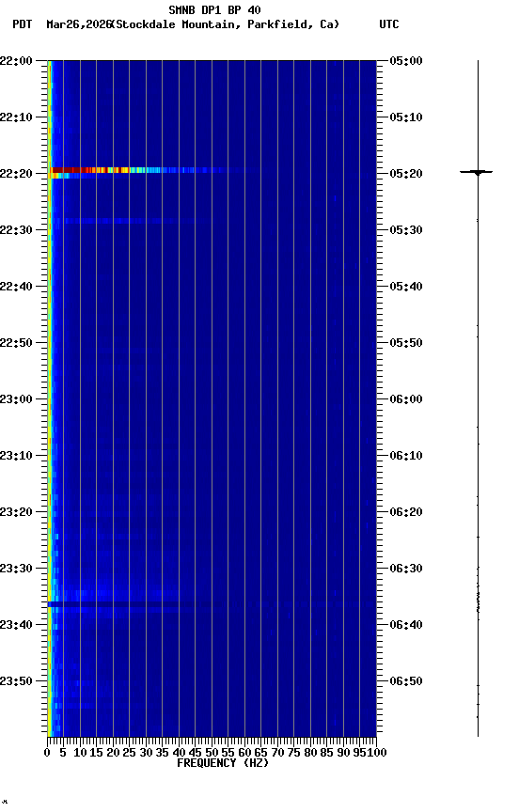Click the seismogram spike at 05:20 UTC
Screen dimensions: 519x812
pos(477,172)
